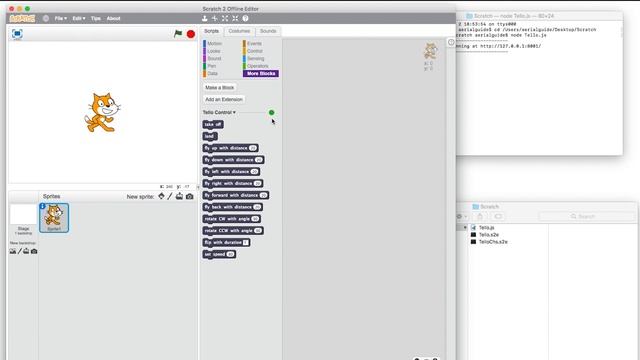Screen dimensions: 640x360
Task: Click the Make a Block button
Action: point(220,87)
